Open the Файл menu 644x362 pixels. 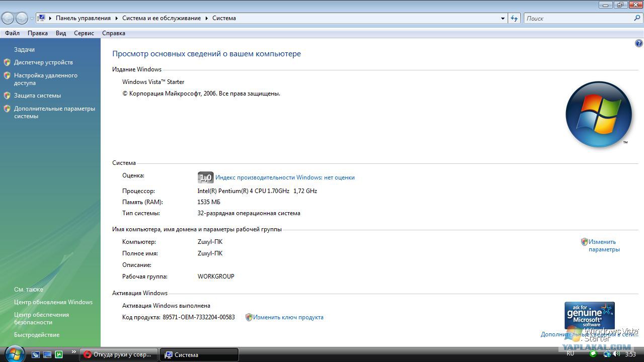tap(13, 33)
